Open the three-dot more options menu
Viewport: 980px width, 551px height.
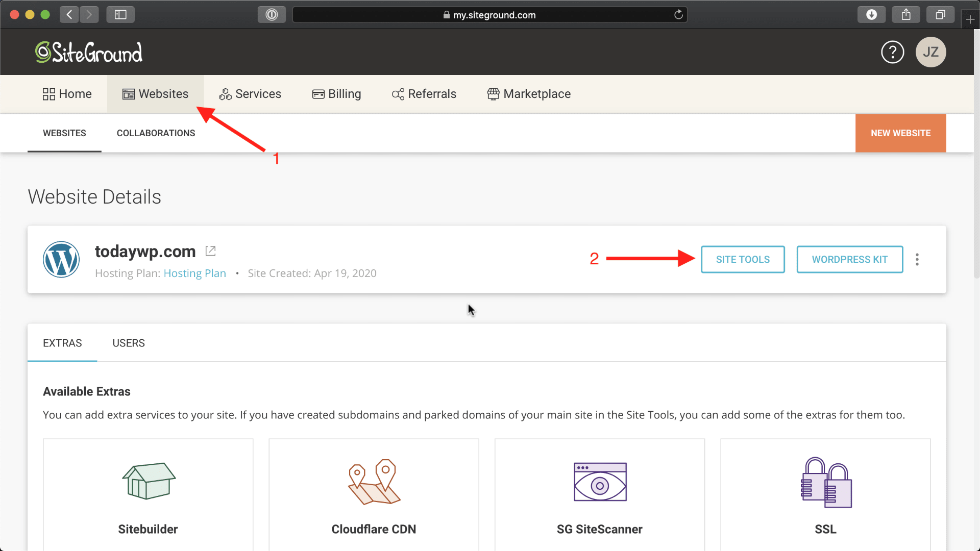[x=917, y=259]
